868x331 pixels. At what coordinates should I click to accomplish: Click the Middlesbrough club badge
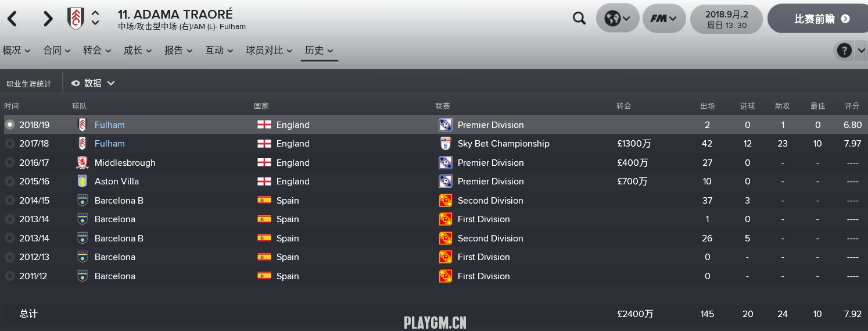tap(82, 163)
